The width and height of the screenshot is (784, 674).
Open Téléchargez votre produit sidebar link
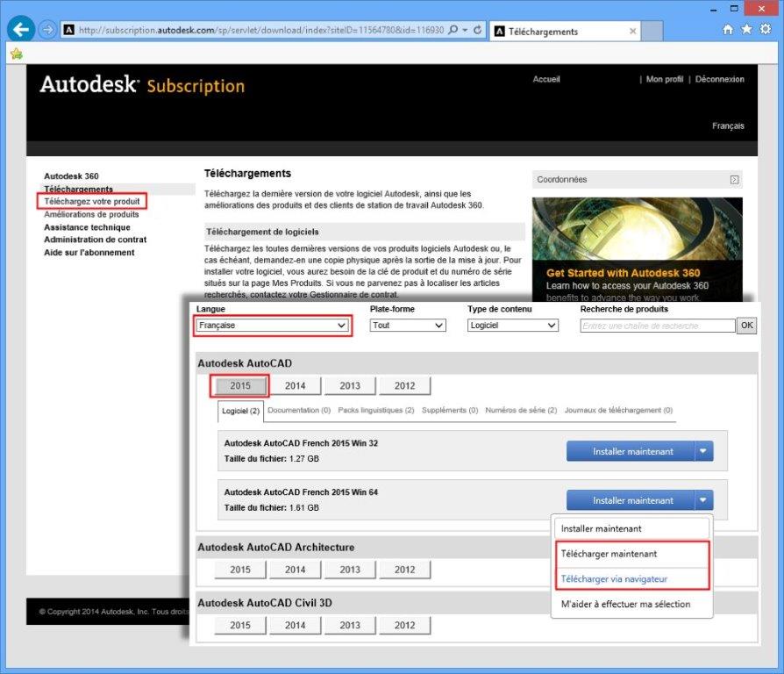[92, 201]
